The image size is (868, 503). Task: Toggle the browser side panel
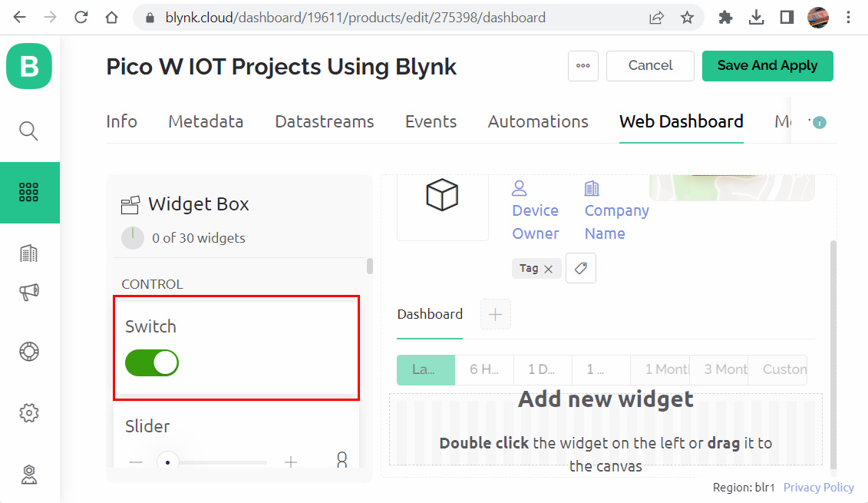pos(787,18)
